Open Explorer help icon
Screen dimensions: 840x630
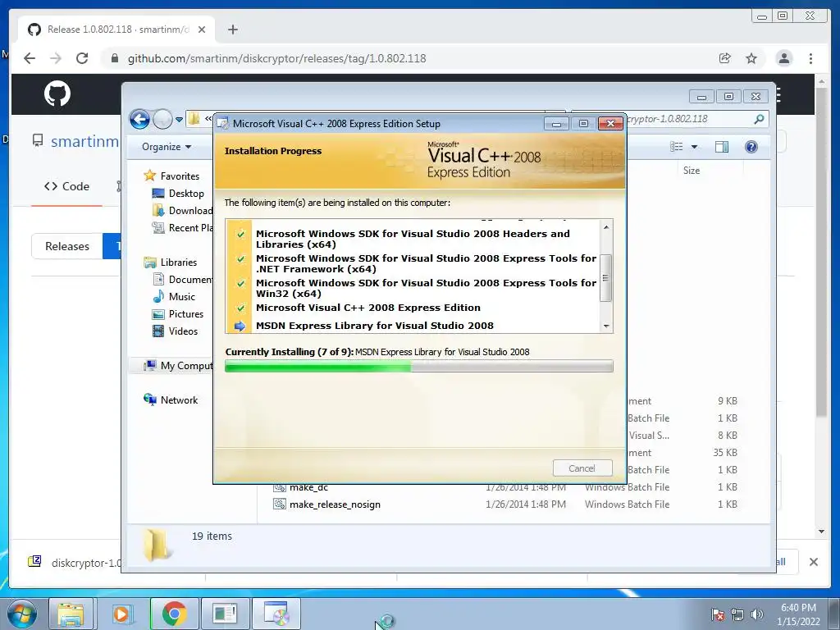pos(751,147)
